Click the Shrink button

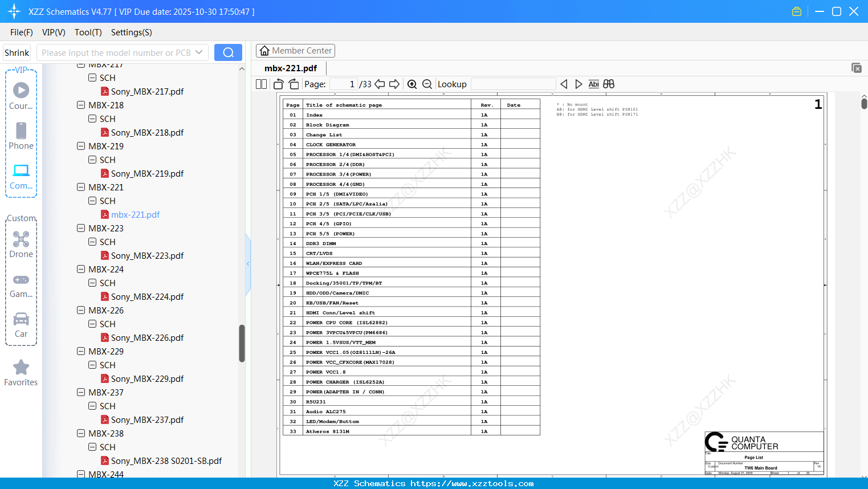coord(17,52)
